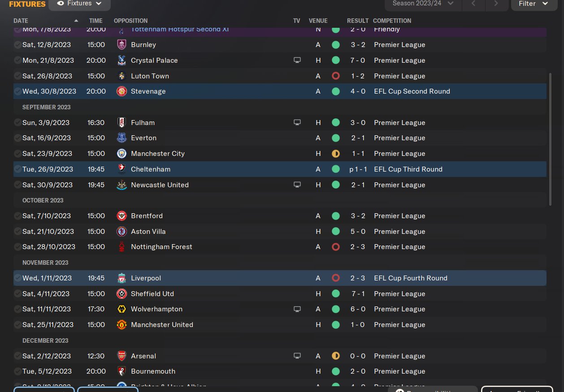Toggle the check mark on the Stevenage fixture
The width and height of the screenshot is (564, 392).
click(17, 91)
